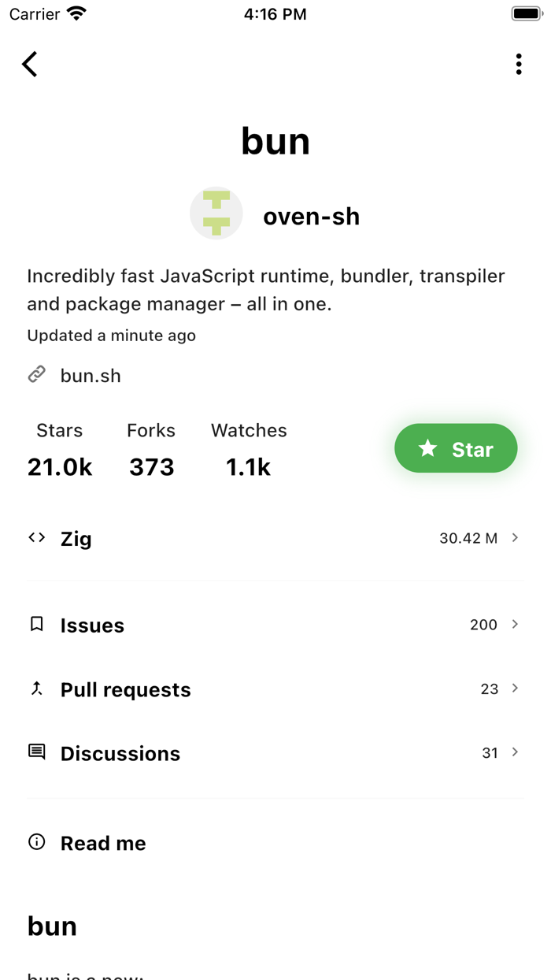Tap the info icon next to Read me
551x980 pixels.
point(36,841)
